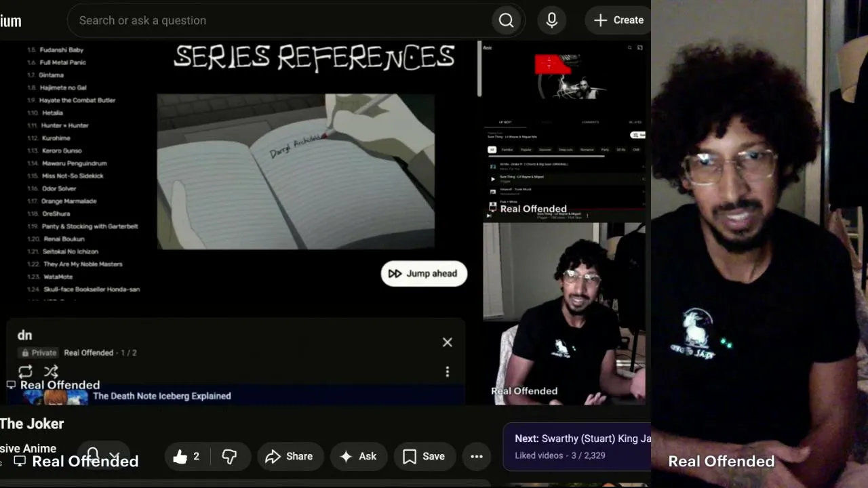This screenshot has height=488, width=868.
Task: Click the Jump ahead button
Action: tap(424, 274)
